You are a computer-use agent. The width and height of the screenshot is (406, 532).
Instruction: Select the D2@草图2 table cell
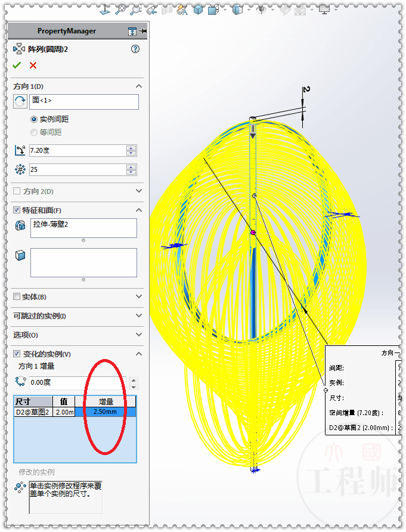point(33,412)
